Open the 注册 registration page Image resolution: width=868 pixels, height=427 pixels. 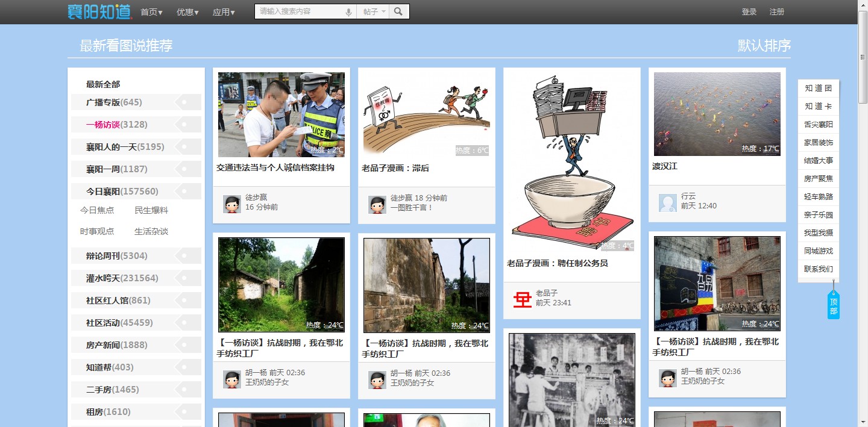pos(778,11)
